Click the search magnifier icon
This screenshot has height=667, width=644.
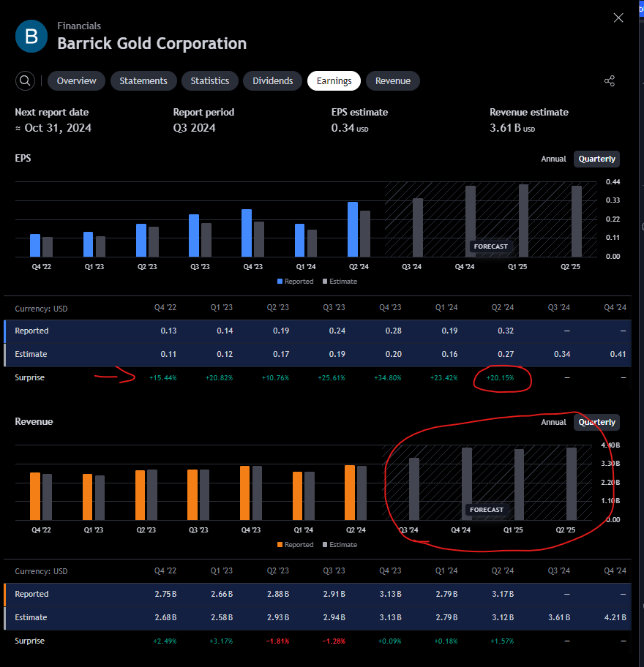pyautogui.click(x=25, y=81)
